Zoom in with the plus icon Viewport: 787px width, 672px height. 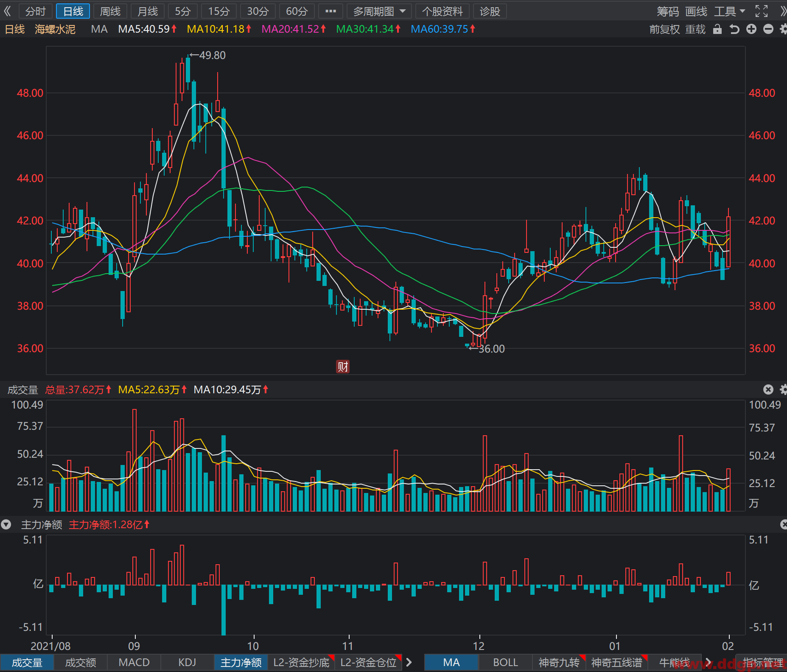(x=751, y=29)
